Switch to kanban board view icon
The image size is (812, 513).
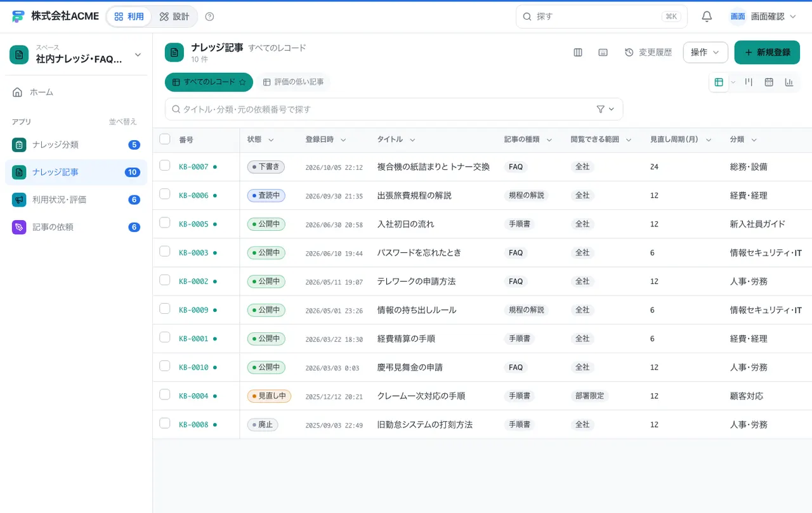(749, 82)
